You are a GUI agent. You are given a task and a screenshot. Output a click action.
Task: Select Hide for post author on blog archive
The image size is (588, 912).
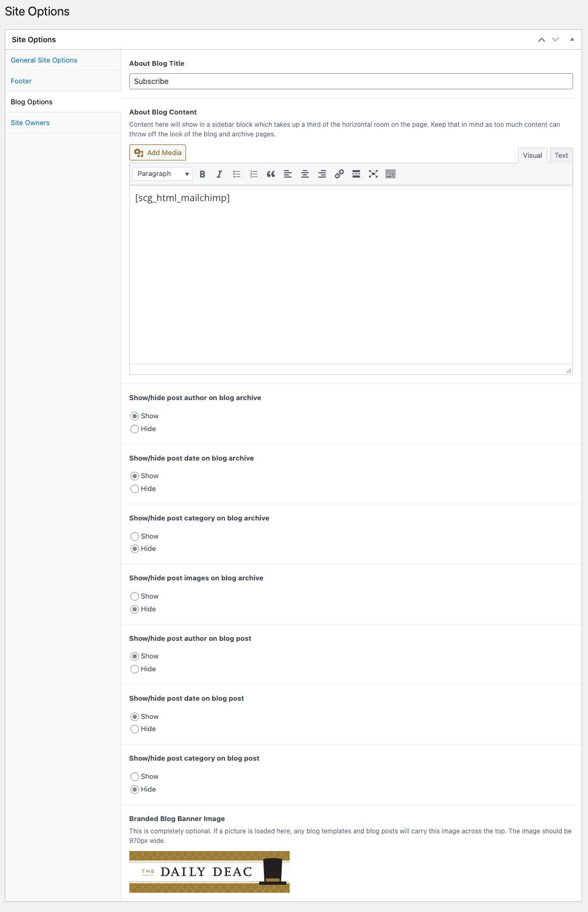click(x=135, y=429)
